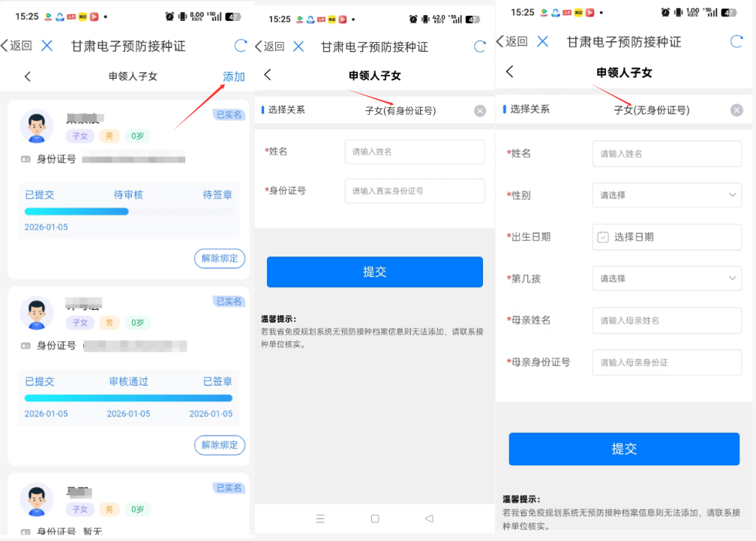This screenshot has height=541, width=756.
Task: Open the 第几孩 dropdown
Action: (x=666, y=278)
